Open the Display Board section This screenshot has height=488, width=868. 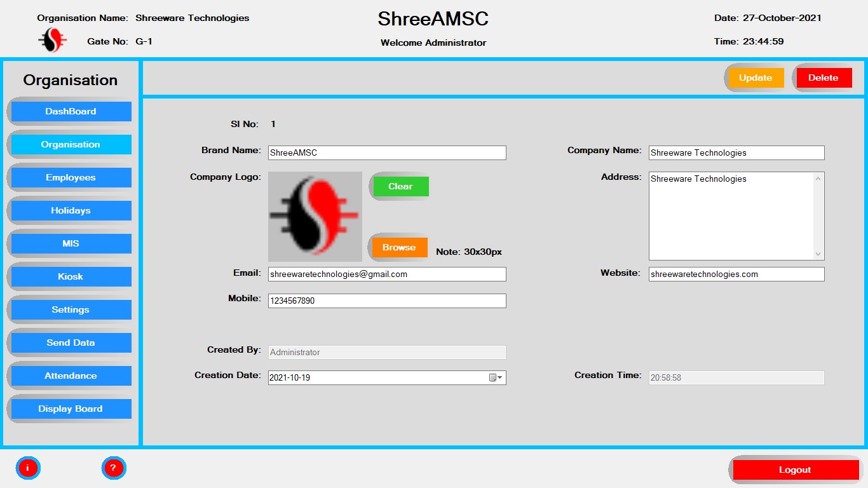coord(71,409)
